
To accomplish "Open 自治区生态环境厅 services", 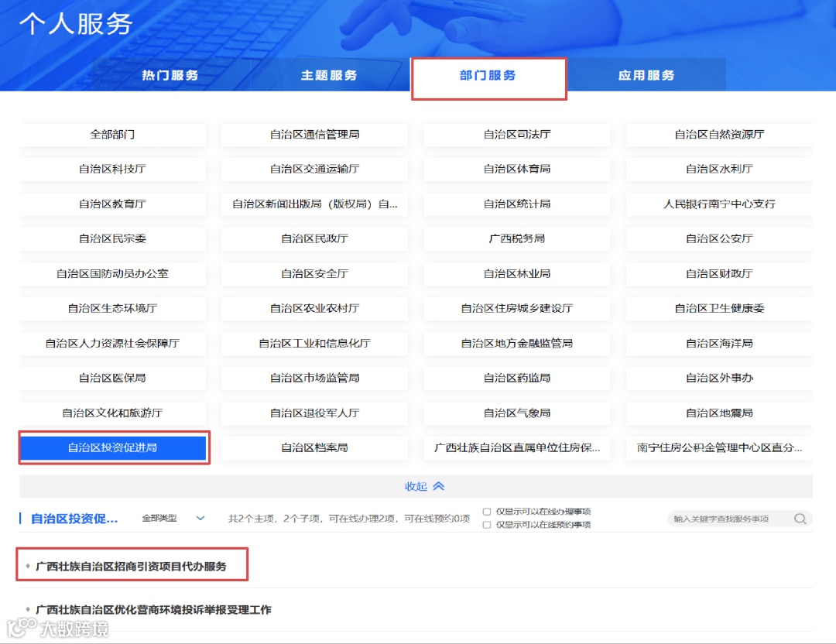I will (x=112, y=309).
